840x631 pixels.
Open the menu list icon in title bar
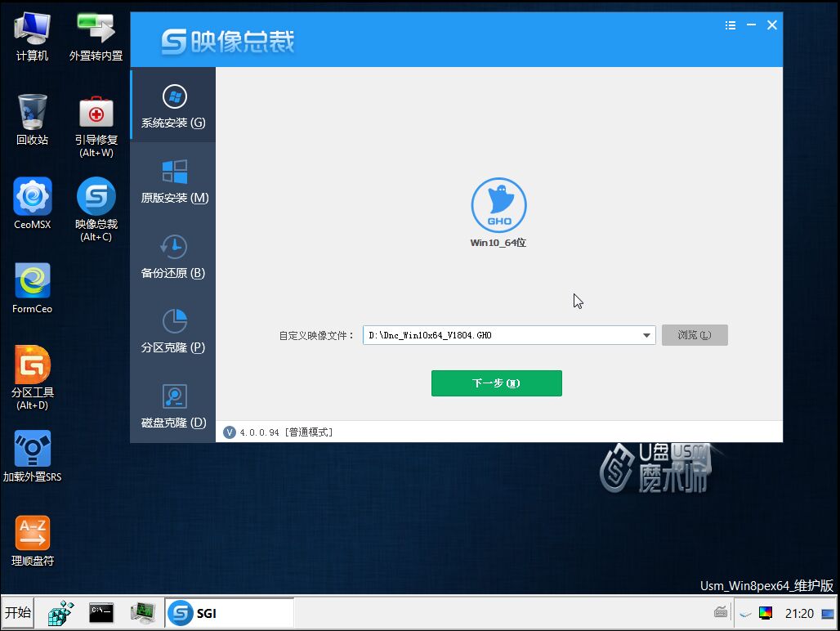731,25
